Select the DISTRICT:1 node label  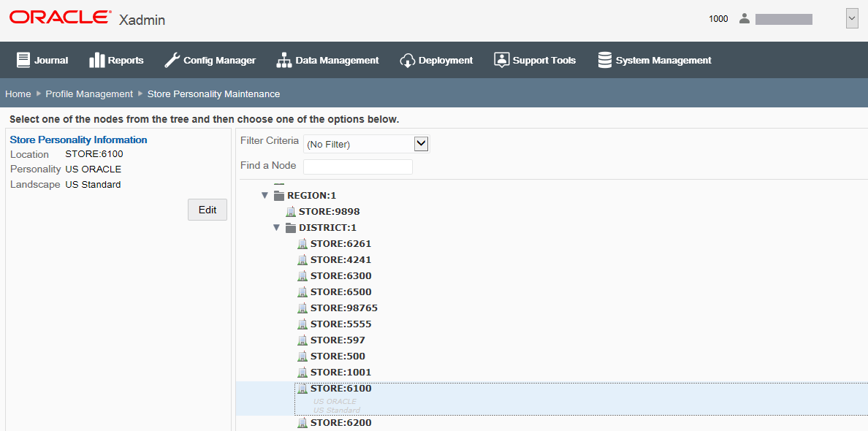pyautogui.click(x=328, y=227)
